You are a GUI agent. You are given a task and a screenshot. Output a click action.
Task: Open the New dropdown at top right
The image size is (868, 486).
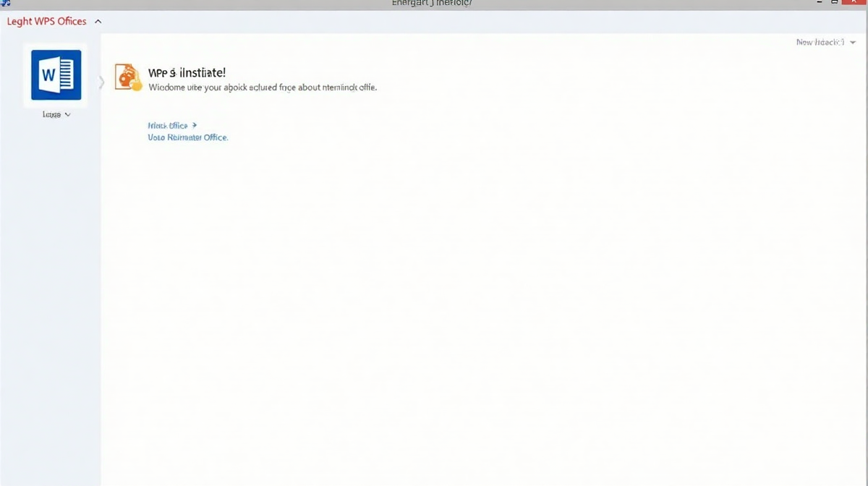tap(820, 43)
